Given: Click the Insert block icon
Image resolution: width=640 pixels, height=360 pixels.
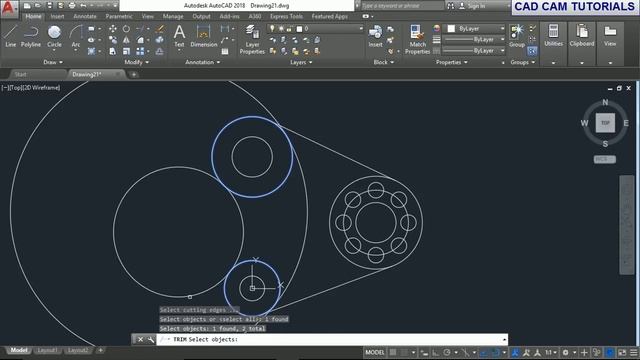Looking at the screenshot, I should [375, 36].
